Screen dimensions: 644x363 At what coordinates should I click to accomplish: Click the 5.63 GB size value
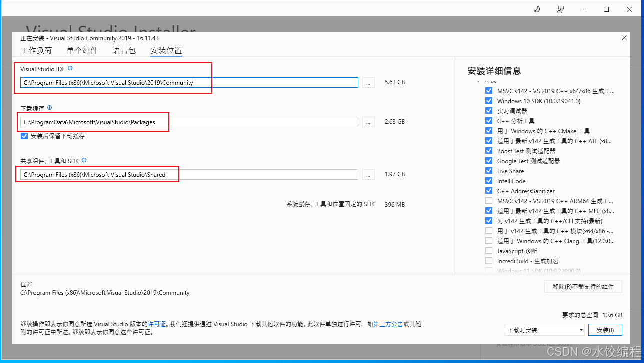point(395,82)
